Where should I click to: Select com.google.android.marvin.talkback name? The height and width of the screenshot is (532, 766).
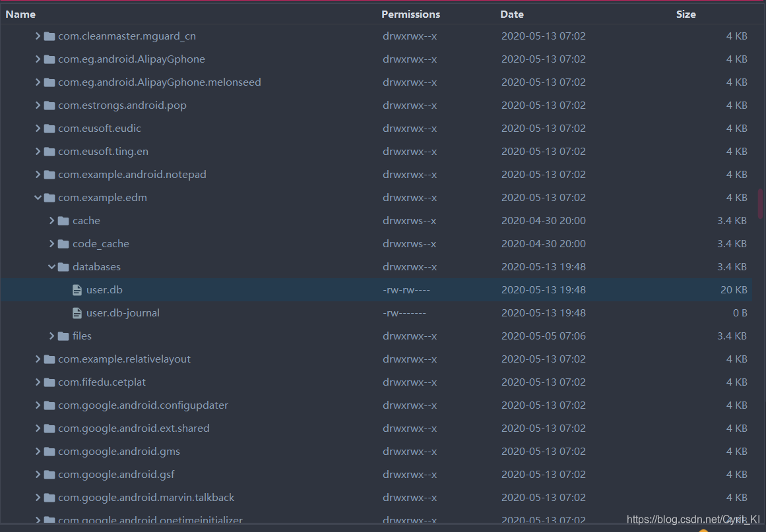tap(146, 497)
